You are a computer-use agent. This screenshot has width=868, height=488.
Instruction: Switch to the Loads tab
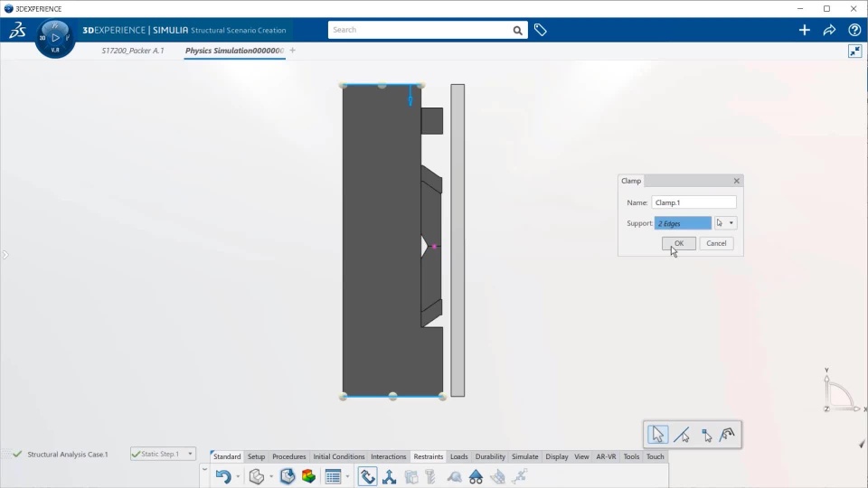tap(459, 456)
